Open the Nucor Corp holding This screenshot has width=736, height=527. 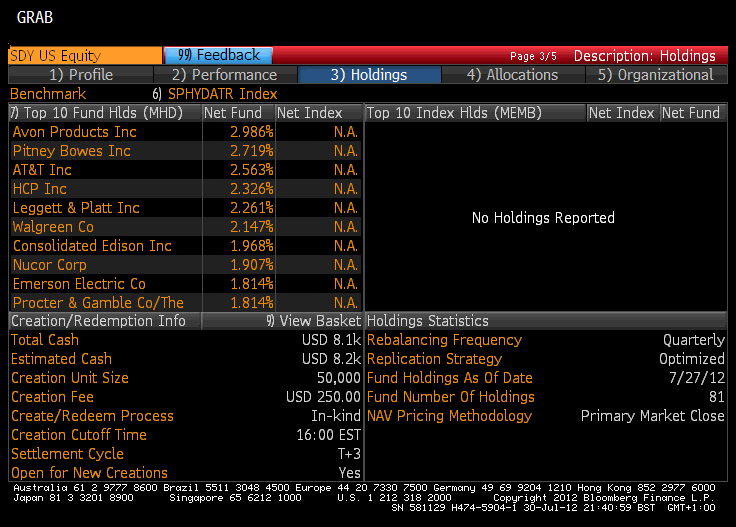point(50,265)
